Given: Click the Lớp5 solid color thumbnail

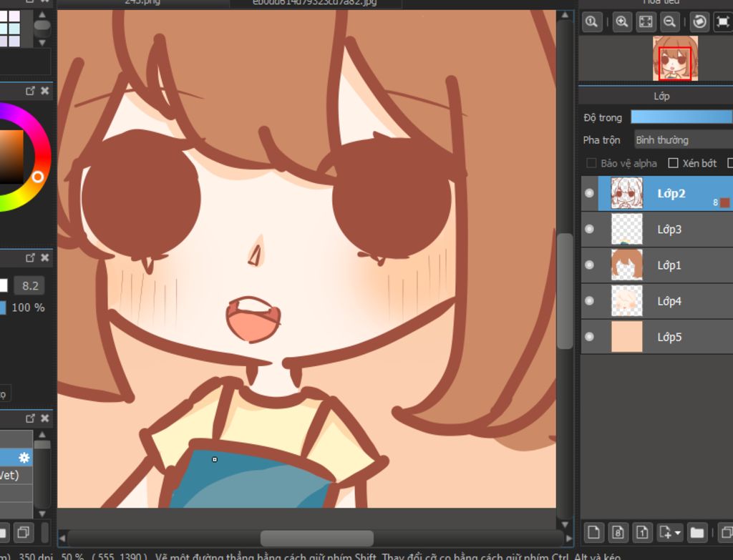Looking at the screenshot, I should [627, 336].
